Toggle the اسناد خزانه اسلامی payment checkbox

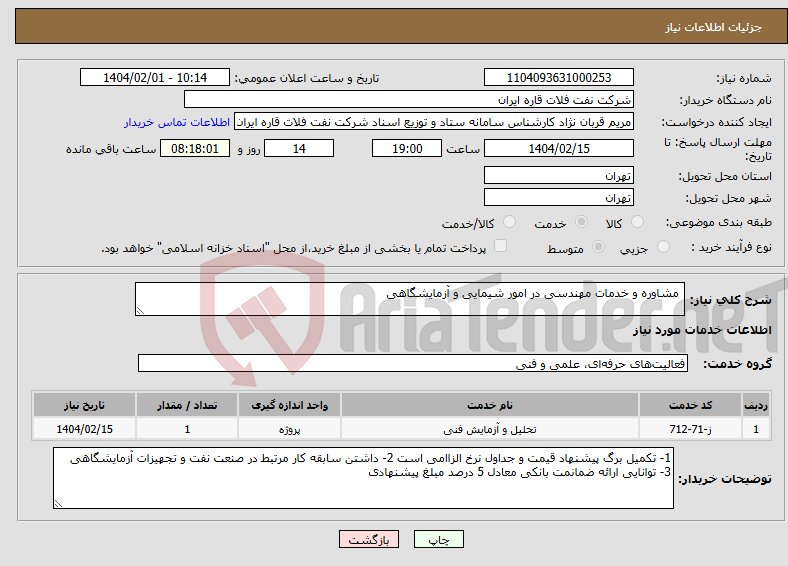pyautogui.click(x=500, y=245)
